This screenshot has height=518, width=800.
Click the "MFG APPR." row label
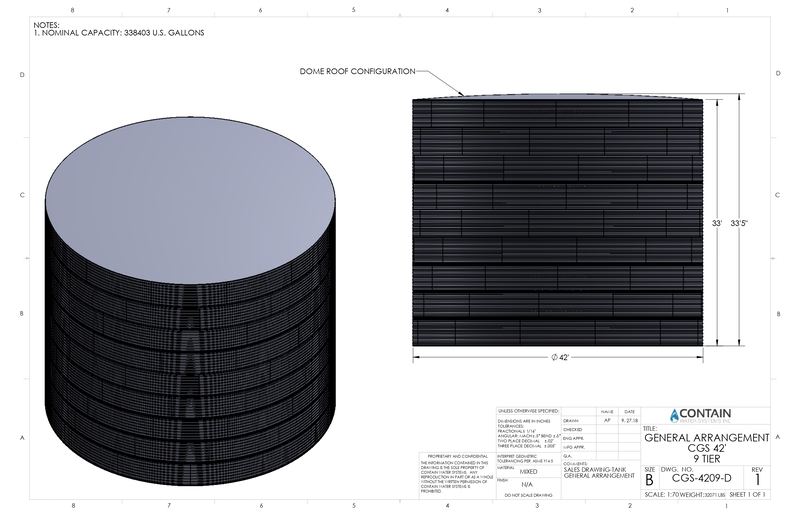coord(573,447)
